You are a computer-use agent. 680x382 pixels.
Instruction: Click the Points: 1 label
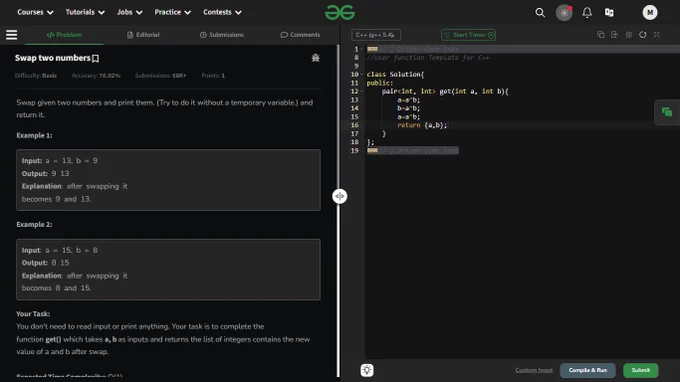[213, 75]
